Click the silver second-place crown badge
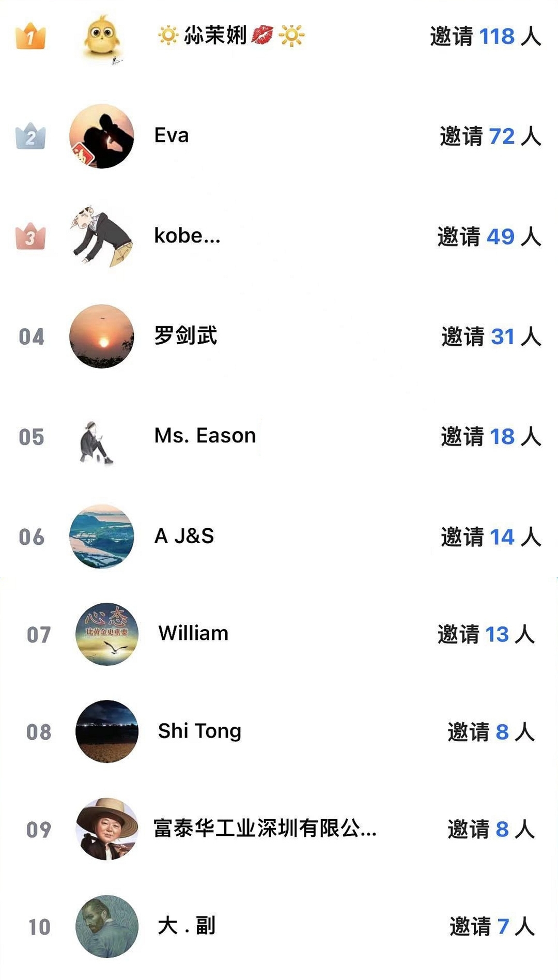 pos(30,136)
